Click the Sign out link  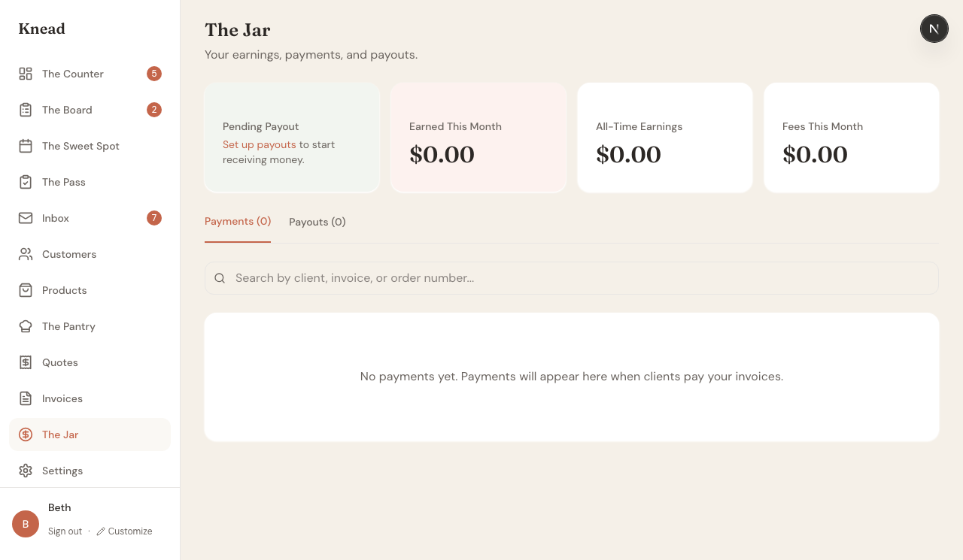pyautogui.click(x=65, y=531)
